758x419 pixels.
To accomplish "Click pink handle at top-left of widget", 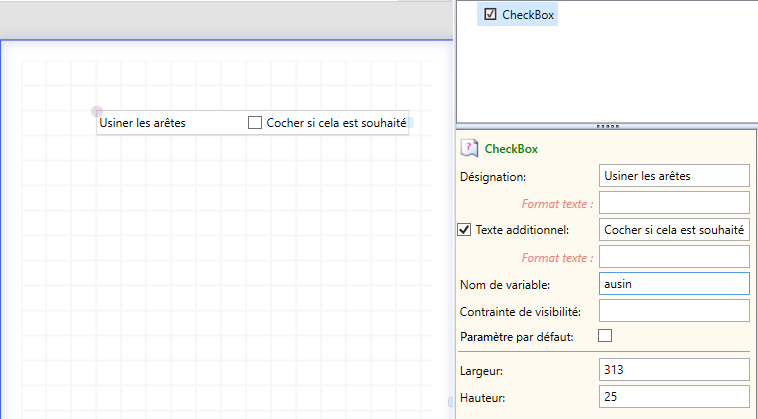I will (x=97, y=112).
